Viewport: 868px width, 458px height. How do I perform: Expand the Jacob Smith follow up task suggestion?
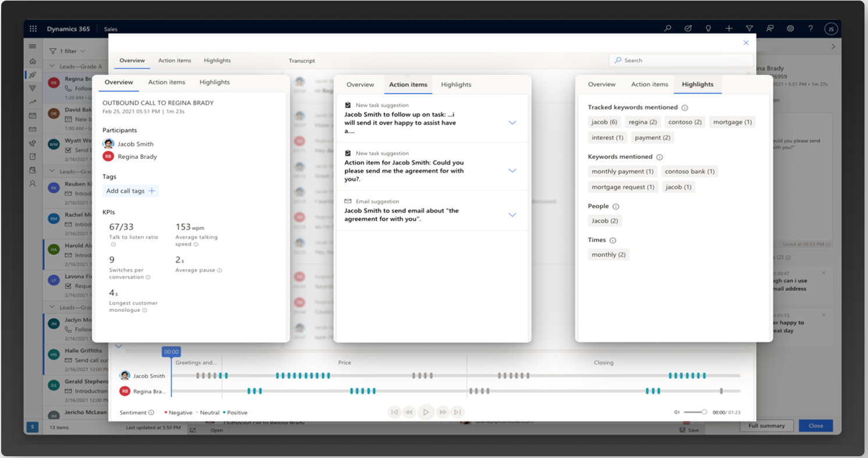[513, 123]
